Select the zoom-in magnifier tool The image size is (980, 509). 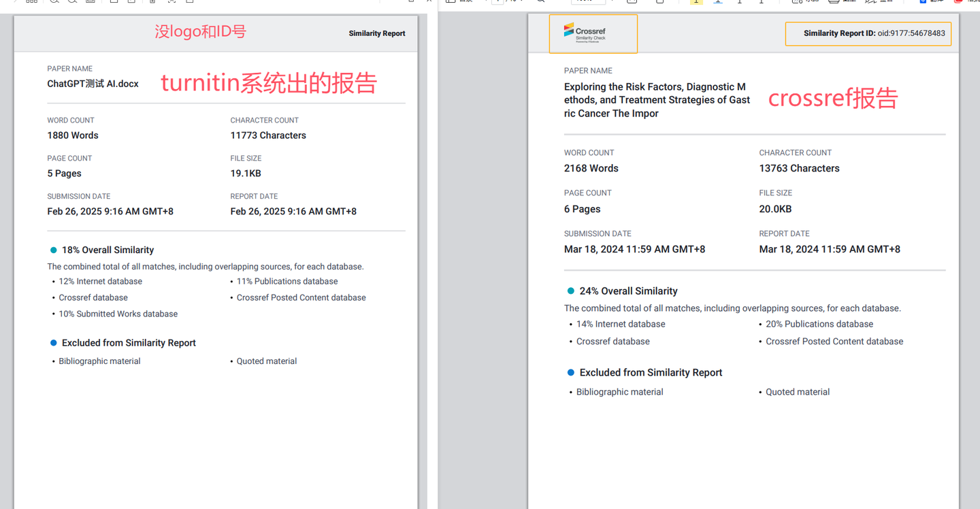54,3
